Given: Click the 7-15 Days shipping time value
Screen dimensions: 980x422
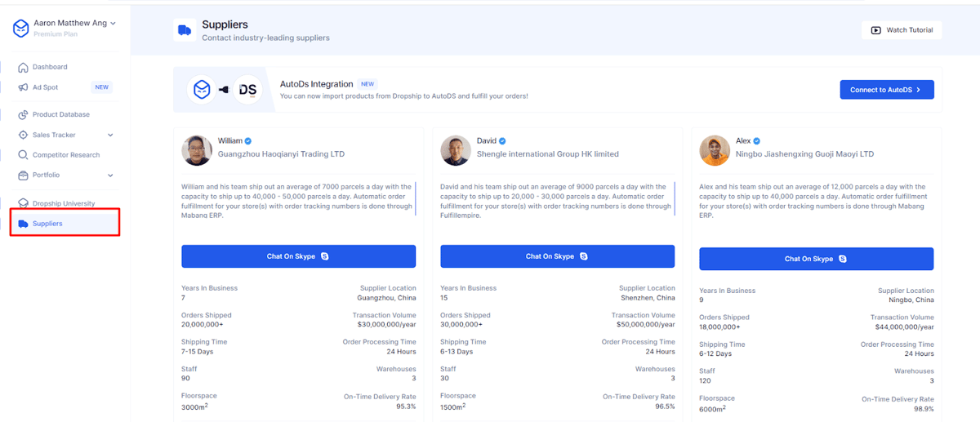Looking at the screenshot, I should tap(197, 352).
